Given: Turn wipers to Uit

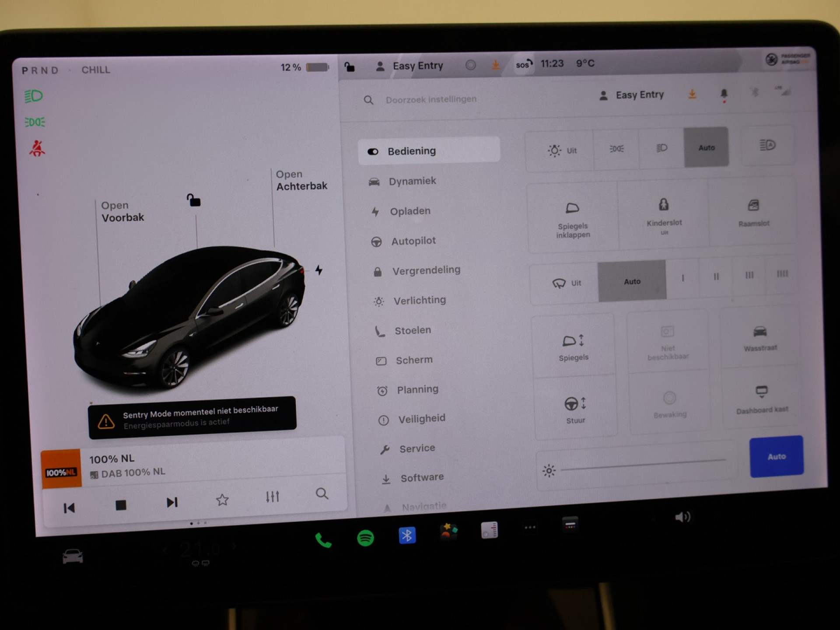Looking at the screenshot, I should [566, 283].
